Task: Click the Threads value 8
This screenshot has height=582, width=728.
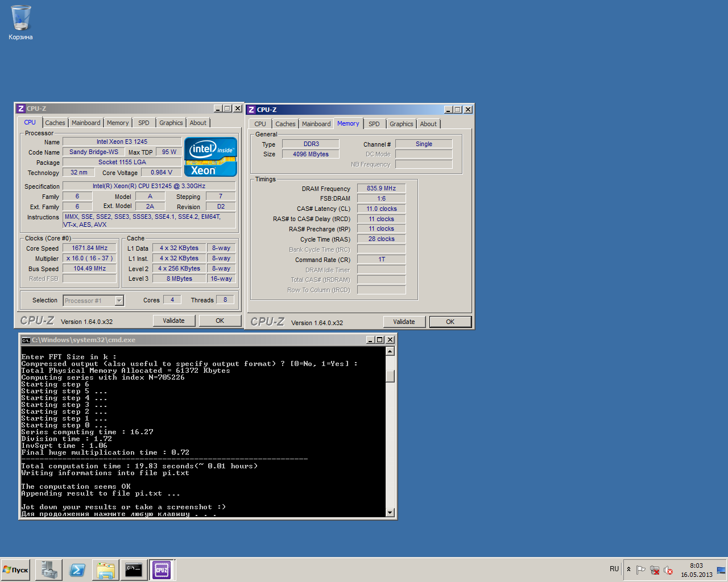Action: tap(225, 300)
